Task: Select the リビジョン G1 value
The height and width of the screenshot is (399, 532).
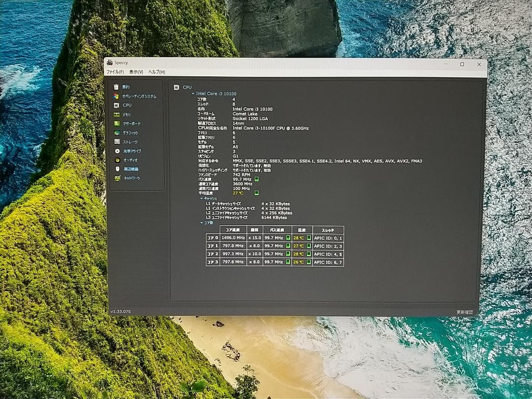Action: (235, 156)
